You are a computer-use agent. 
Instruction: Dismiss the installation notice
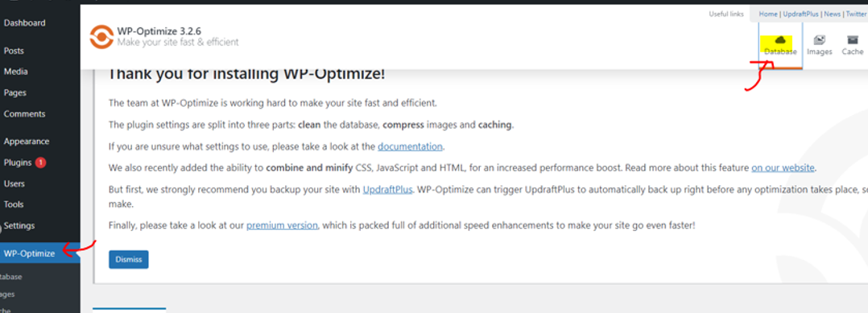[x=129, y=259]
